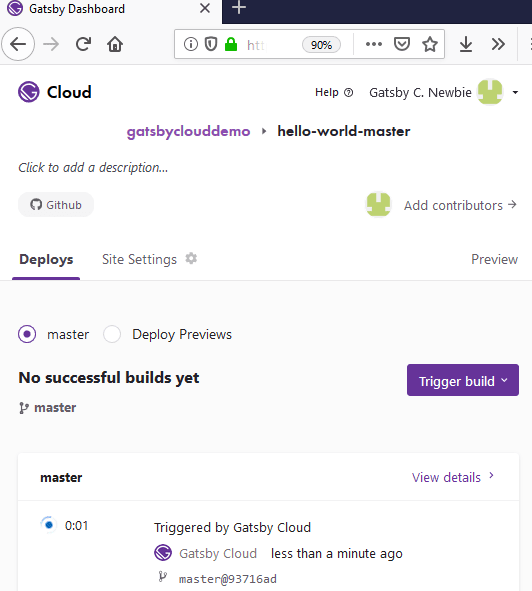Click the Gatsby Cloud logo
532x591 pixels.
[x=55, y=92]
